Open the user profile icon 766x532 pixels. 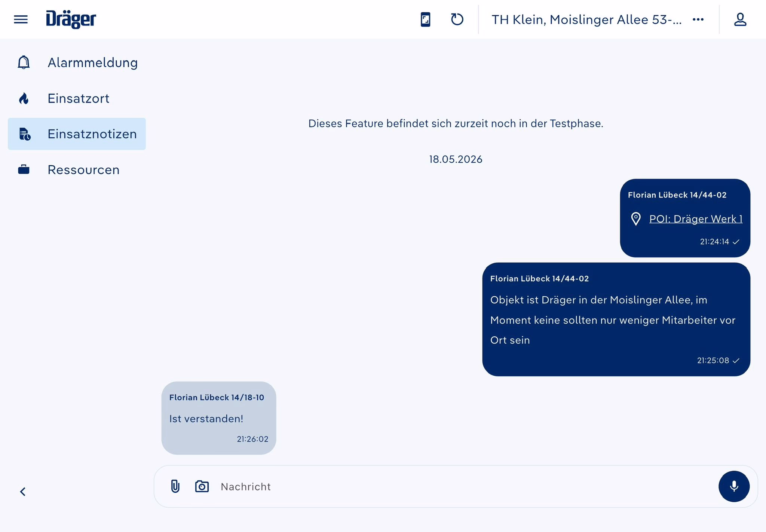pyautogui.click(x=740, y=19)
